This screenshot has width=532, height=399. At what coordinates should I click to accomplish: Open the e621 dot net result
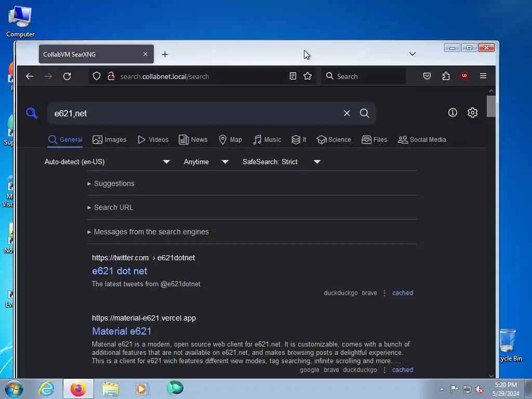pyautogui.click(x=119, y=271)
